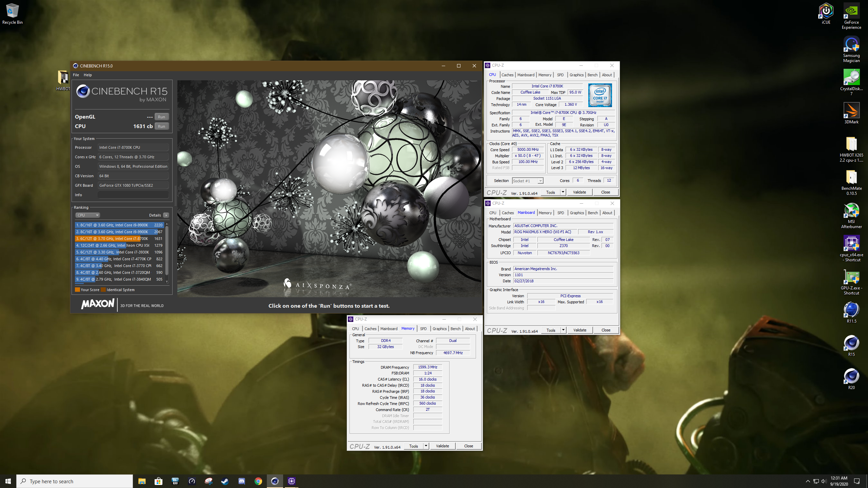Open Tools dropdown arrow in Memory CPU-Z
This screenshot has width=868, height=488.
pyautogui.click(x=426, y=446)
